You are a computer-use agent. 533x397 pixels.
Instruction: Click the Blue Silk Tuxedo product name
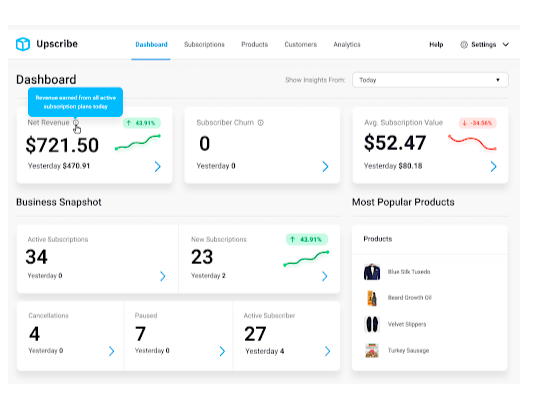(409, 272)
